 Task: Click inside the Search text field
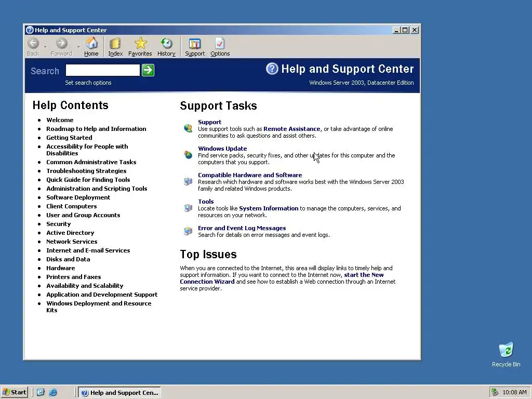pyautogui.click(x=102, y=70)
